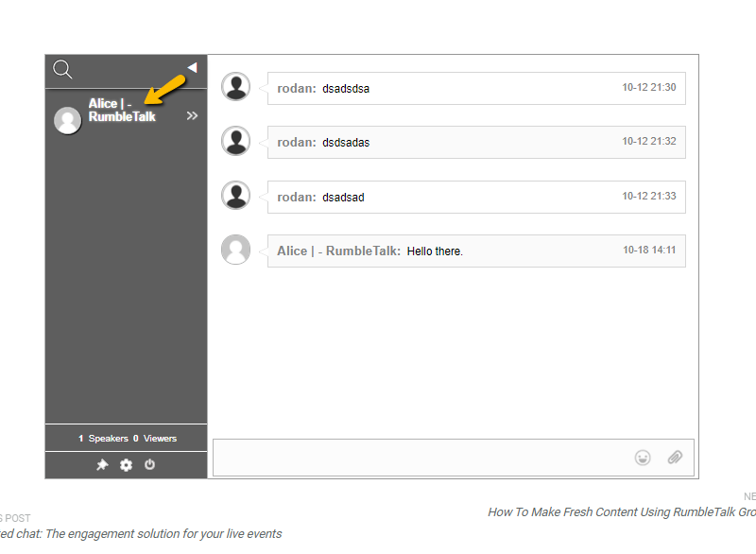Expand Alice's user options with the double arrow
The height and width of the screenshot is (554, 756).
(192, 115)
